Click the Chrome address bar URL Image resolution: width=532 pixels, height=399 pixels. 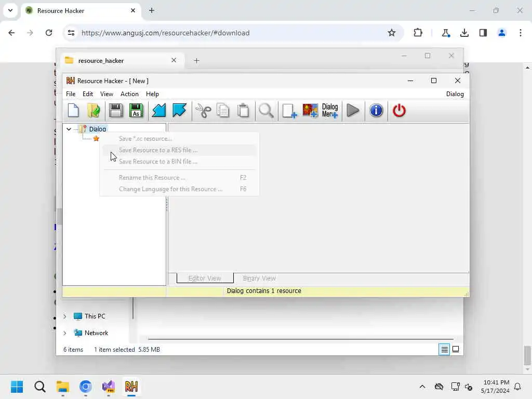click(165, 33)
